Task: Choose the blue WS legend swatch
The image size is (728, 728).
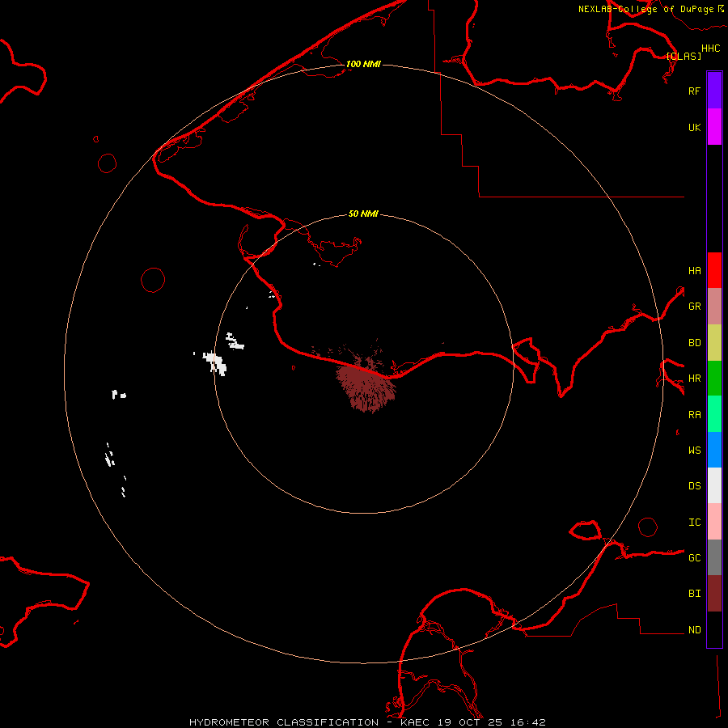Action: coord(714,450)
